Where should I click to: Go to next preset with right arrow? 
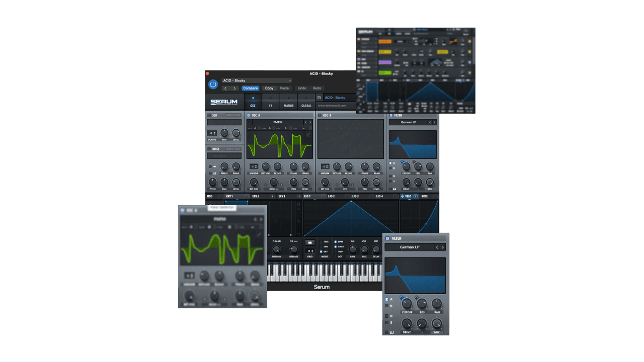point(234,88)
